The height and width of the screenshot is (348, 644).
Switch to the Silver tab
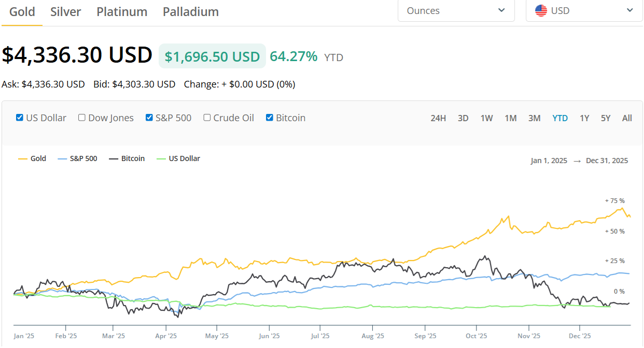65,11
